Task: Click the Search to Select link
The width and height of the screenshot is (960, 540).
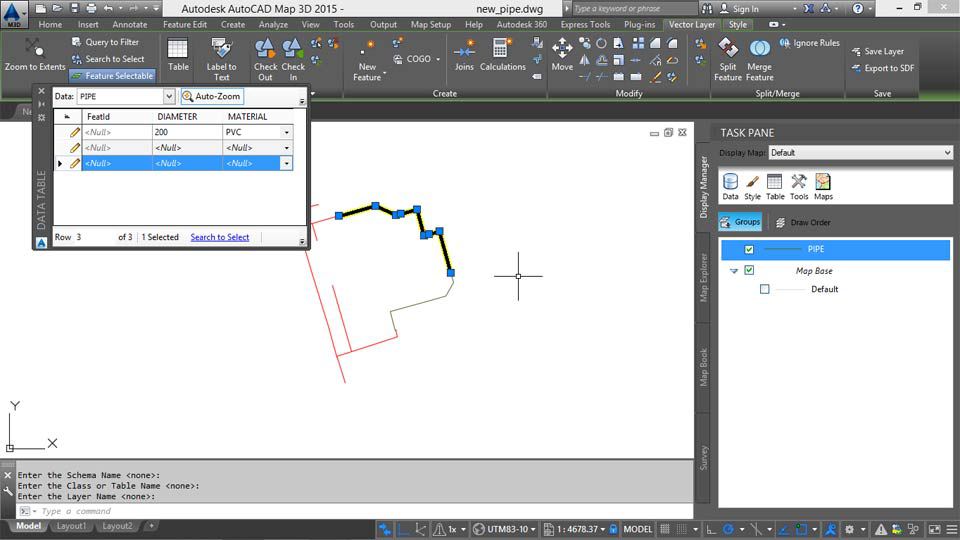Action: coord(219,237)
